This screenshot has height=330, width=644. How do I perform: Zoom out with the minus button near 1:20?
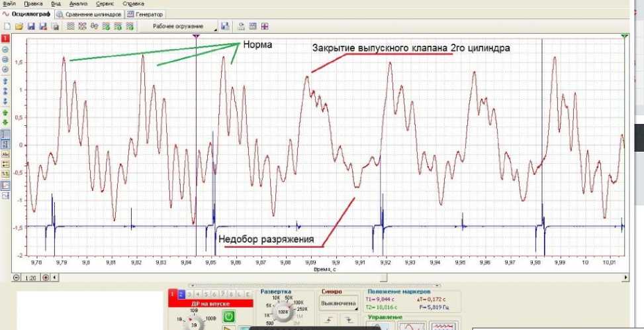coord(16,278)
